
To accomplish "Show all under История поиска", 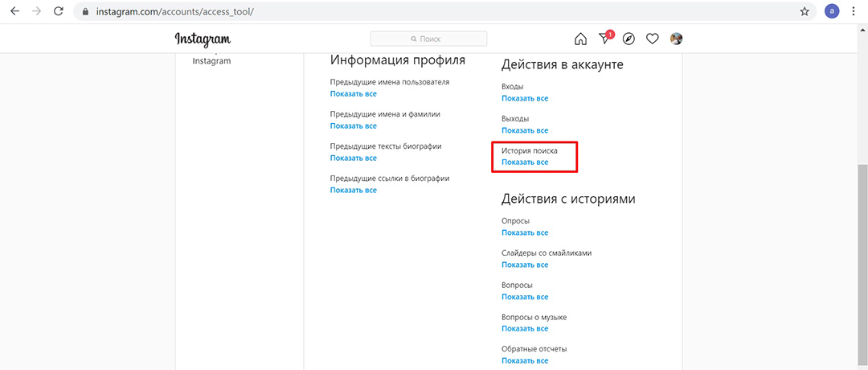I will [525, 162].
